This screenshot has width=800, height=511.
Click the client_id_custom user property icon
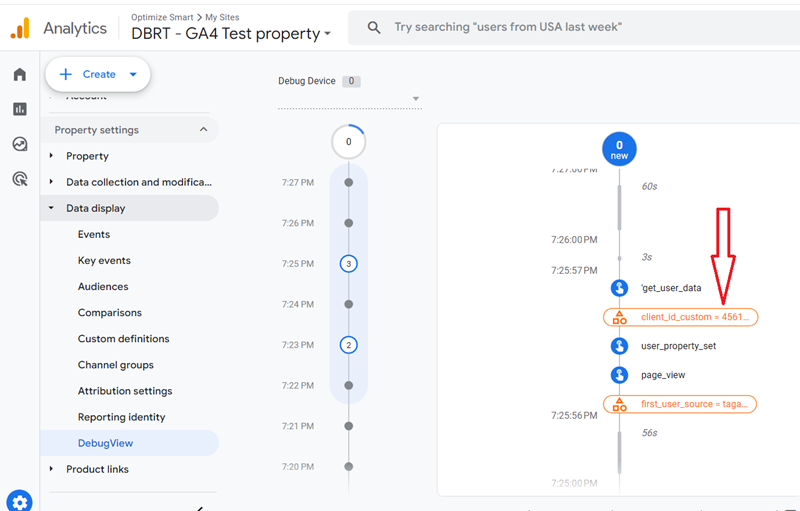(619, 317)
